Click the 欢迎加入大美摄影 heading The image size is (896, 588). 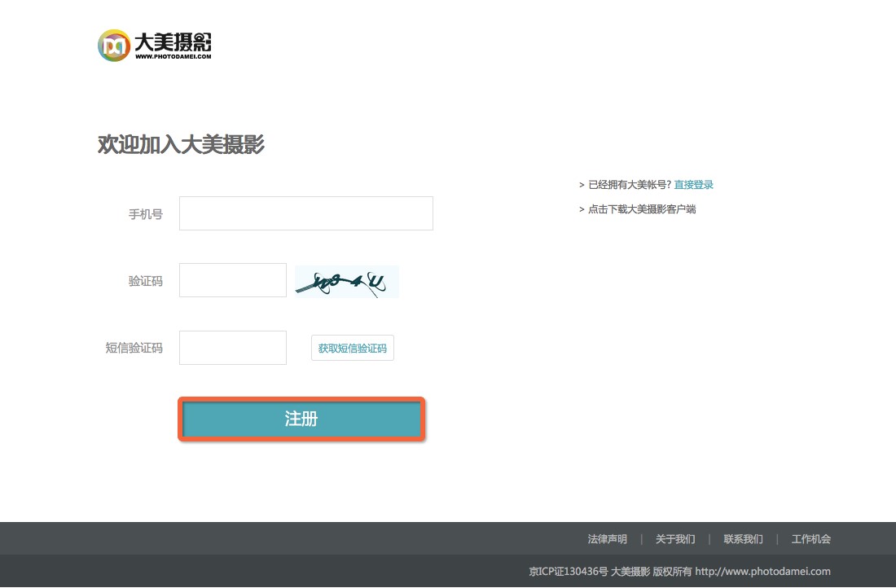[181, 145]
